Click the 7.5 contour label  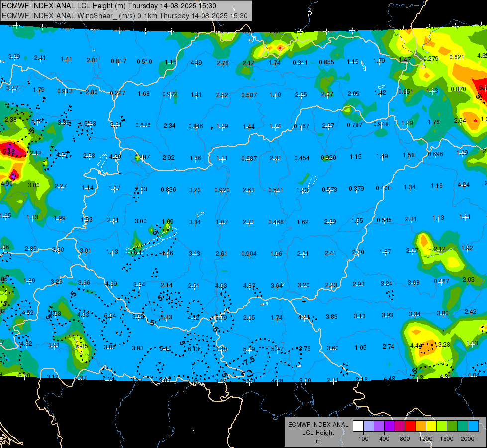click(249, 360)
